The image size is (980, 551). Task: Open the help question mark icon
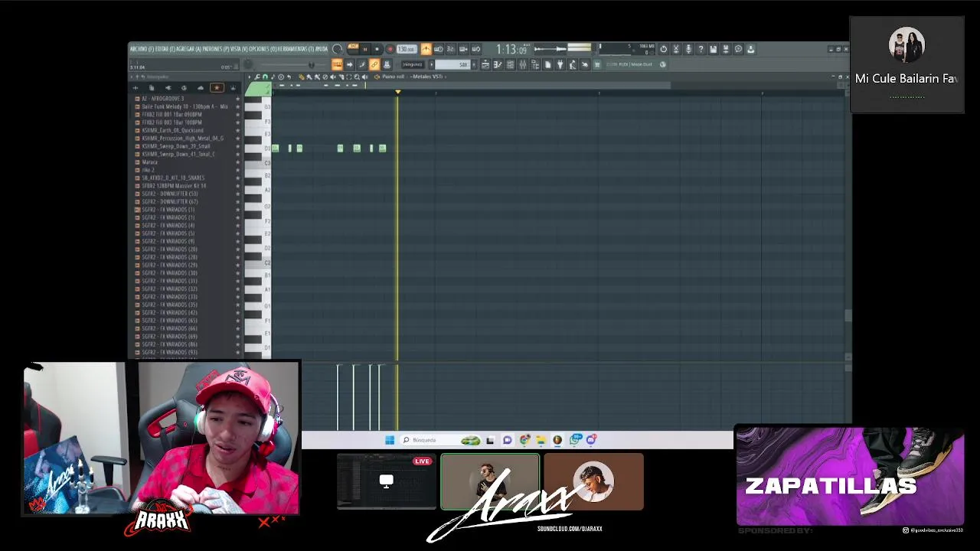click(x=701, y=49)
